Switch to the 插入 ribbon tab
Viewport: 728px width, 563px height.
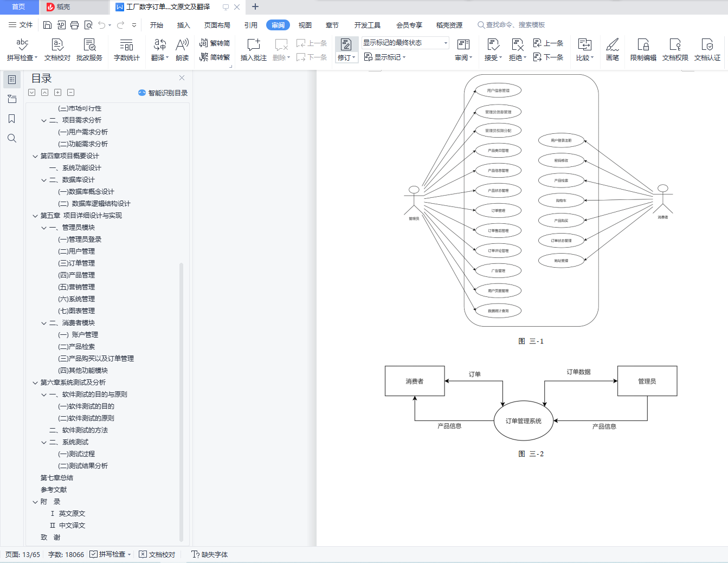click(x=184, y=25)
